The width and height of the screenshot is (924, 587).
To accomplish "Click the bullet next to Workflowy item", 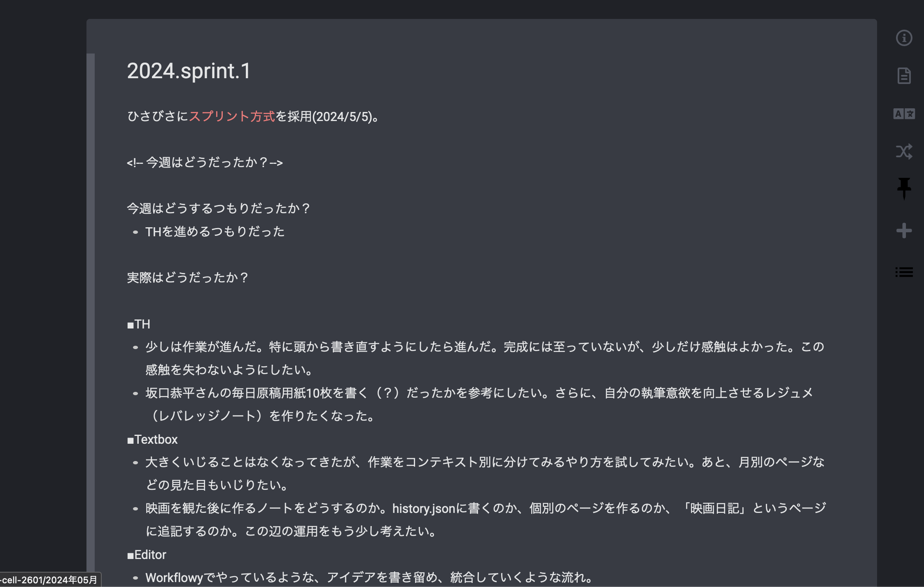I will (x=135, y=577).
